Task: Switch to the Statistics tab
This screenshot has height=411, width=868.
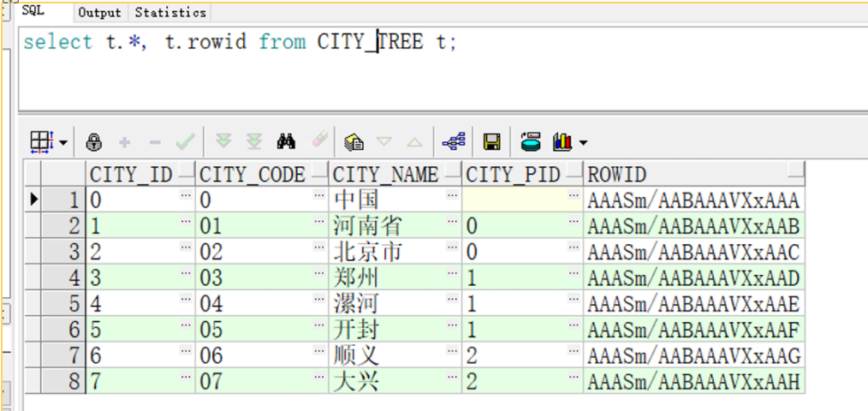Action: (170, 12)
